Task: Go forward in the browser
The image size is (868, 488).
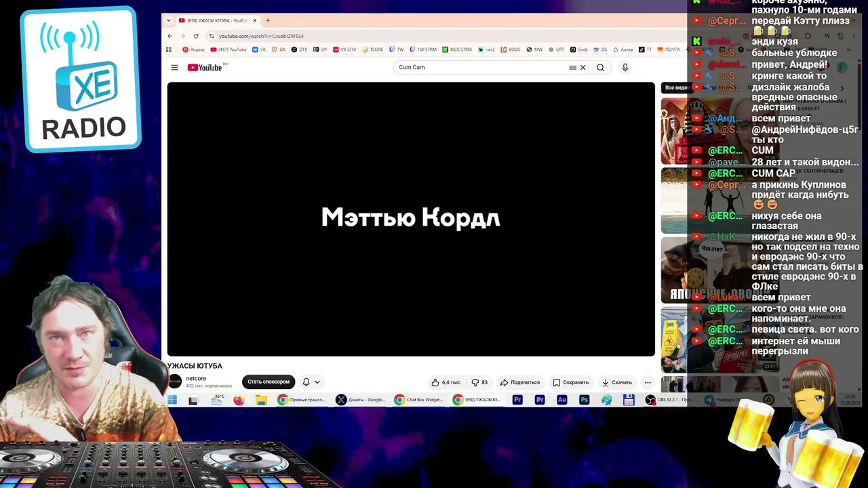Action: pos(182,36)
